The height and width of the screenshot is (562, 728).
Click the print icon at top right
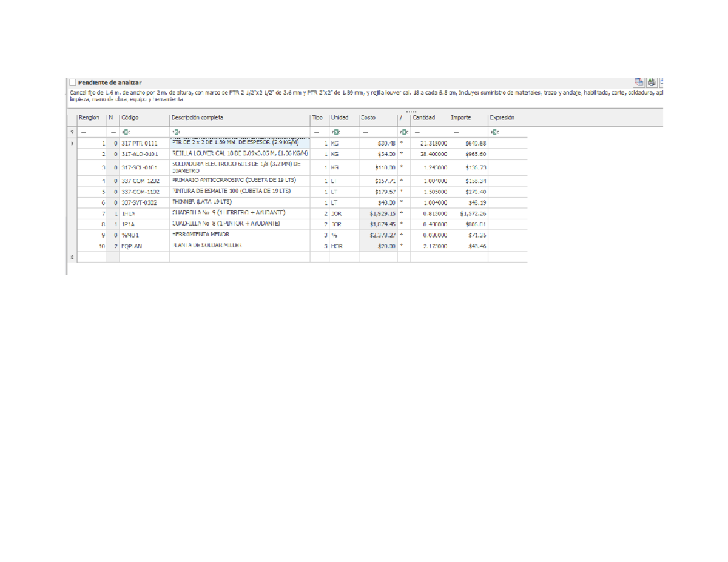(652, 82)
